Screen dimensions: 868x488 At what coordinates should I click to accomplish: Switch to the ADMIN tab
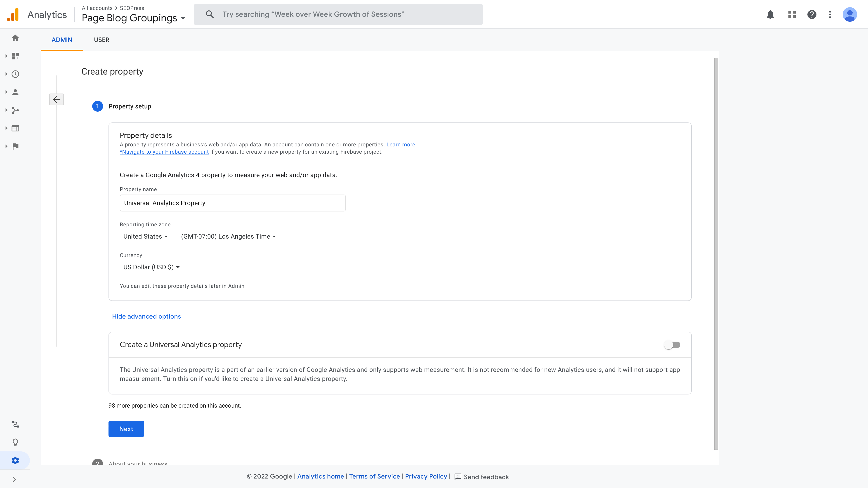tap(62, 40)
